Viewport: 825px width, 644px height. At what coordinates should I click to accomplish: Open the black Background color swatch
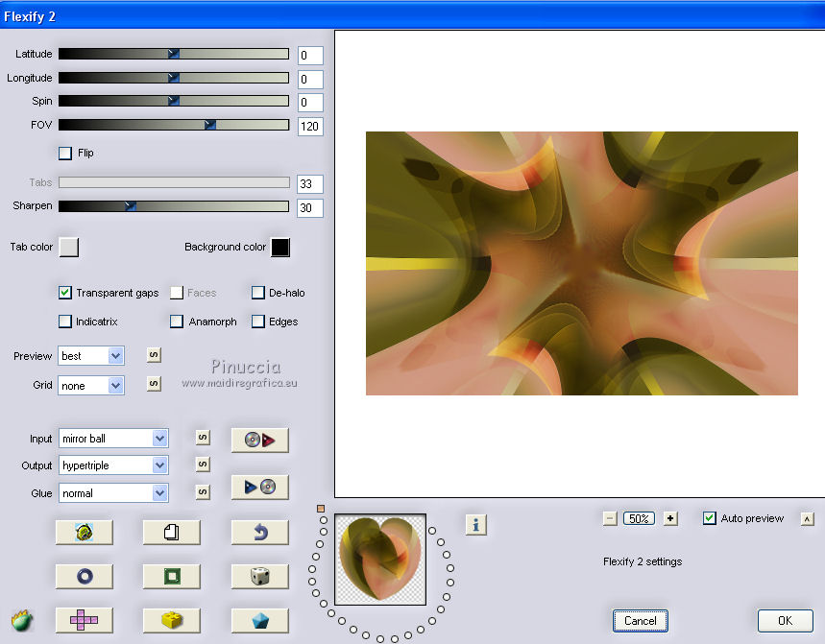280,247
